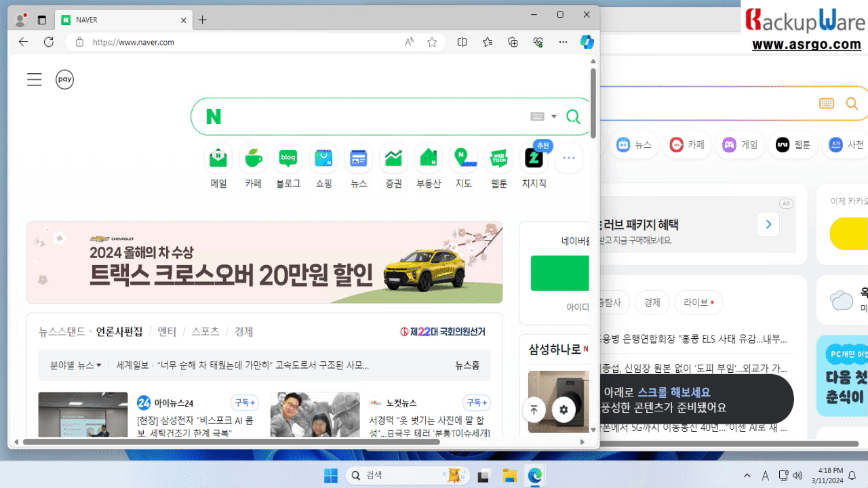Select 라이브 tab in background Daum window
The width and height of the screenshot is (868, 488).
coord(698,302)
